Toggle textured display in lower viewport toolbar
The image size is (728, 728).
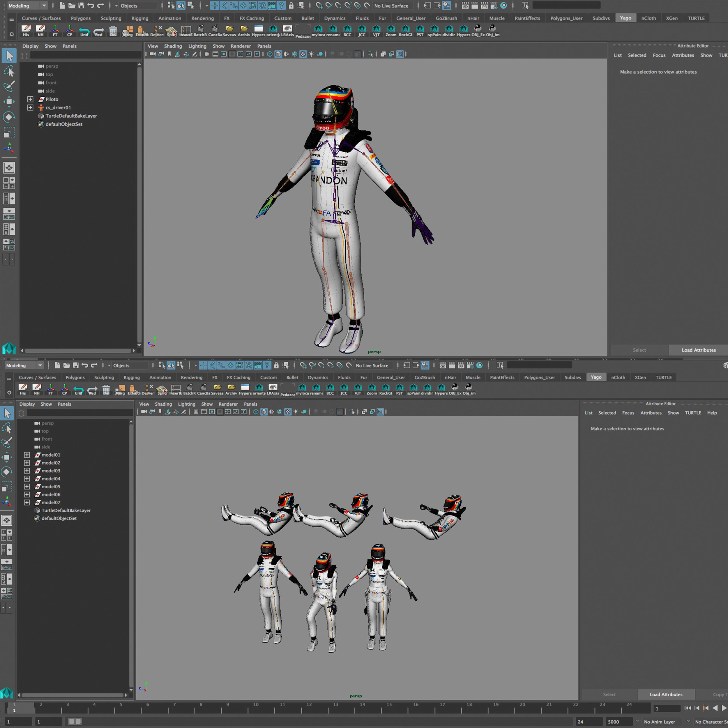pyautogui.click(x=287, y=412)
